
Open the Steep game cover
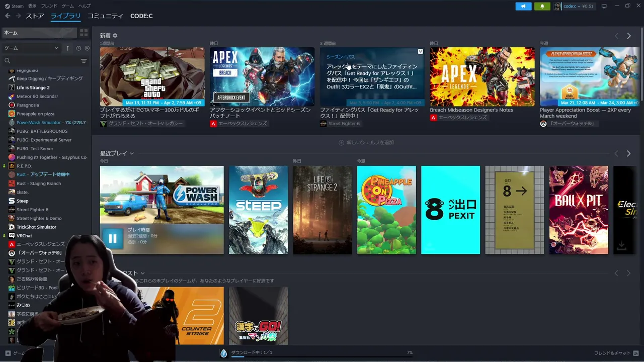point(258,210)
